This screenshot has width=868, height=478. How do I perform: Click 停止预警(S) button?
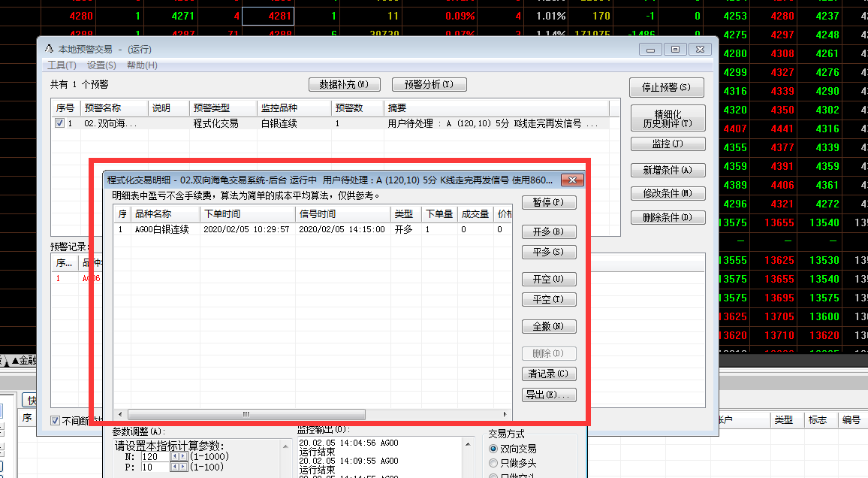(x=667, y=87)
